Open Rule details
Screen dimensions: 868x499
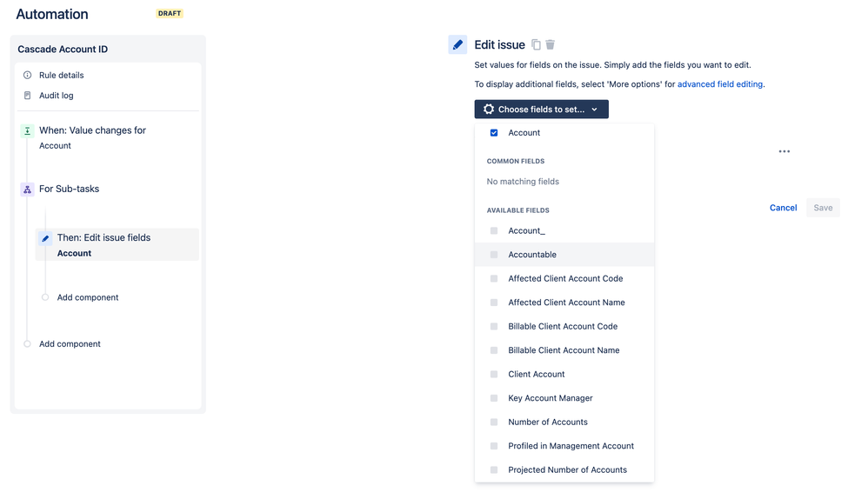[x=62, y=76]
